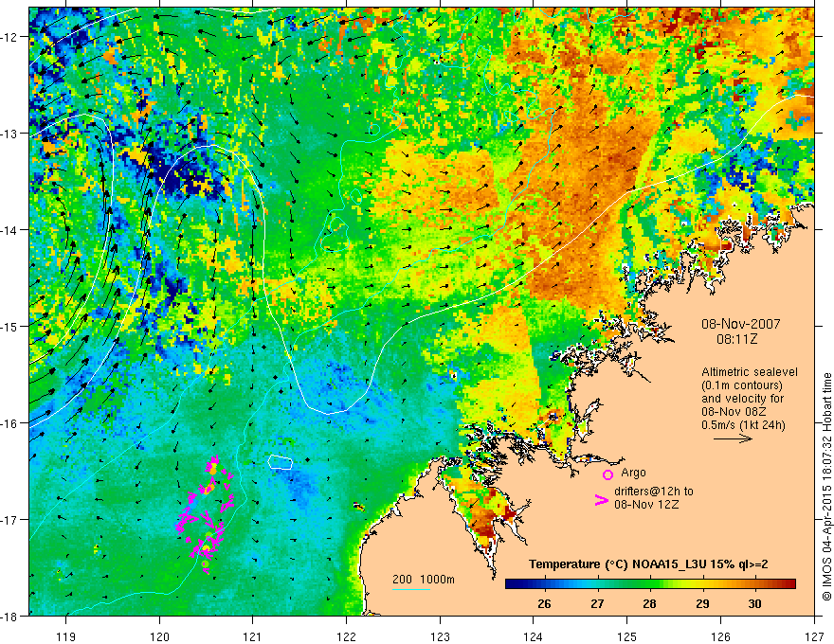Click the magenta drifters arrowhead legend symbol
834x644 pixels.
601,500
